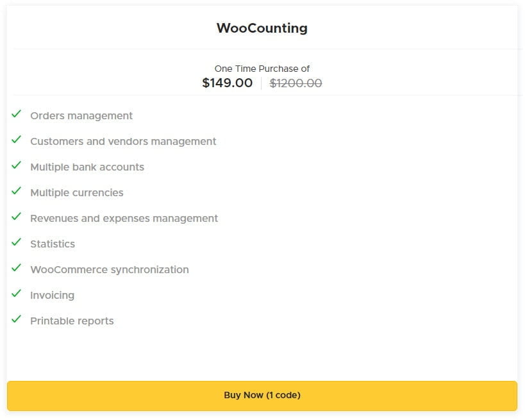Select the $149.00 sale price
Image resolution: width=527 pixels, height=420 pixels.
point(227,83)
